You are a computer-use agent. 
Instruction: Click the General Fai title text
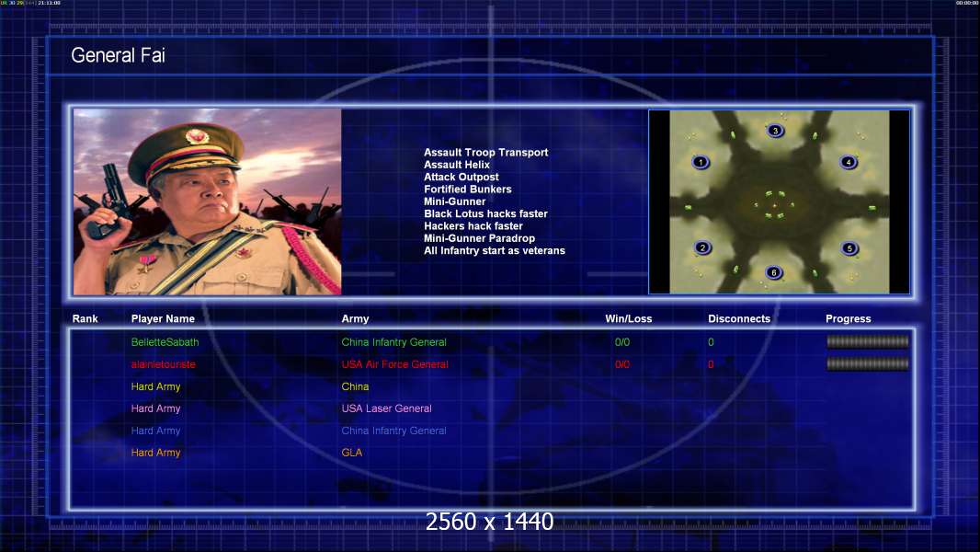click(118, 55)
